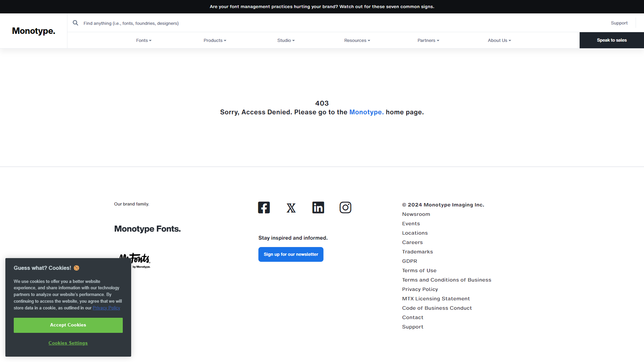
Task: Follow the Monotype home page link
Action: tap(366, 112)
